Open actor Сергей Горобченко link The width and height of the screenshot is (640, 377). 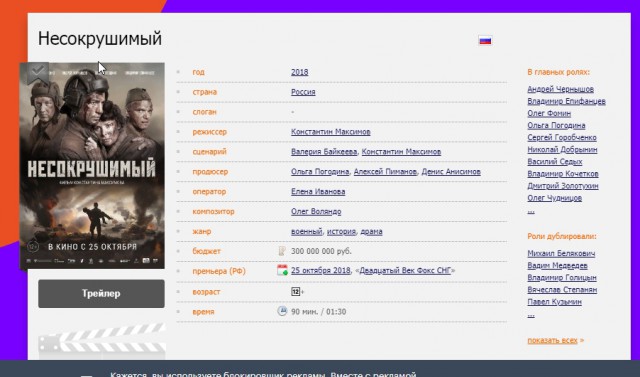[x=562, y=137]
